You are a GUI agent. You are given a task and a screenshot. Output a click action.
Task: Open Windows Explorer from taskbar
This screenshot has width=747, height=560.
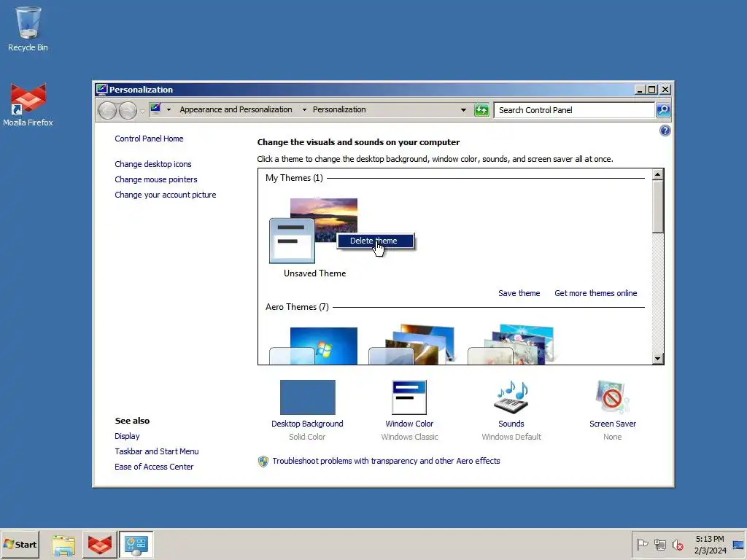pos(63,545)
